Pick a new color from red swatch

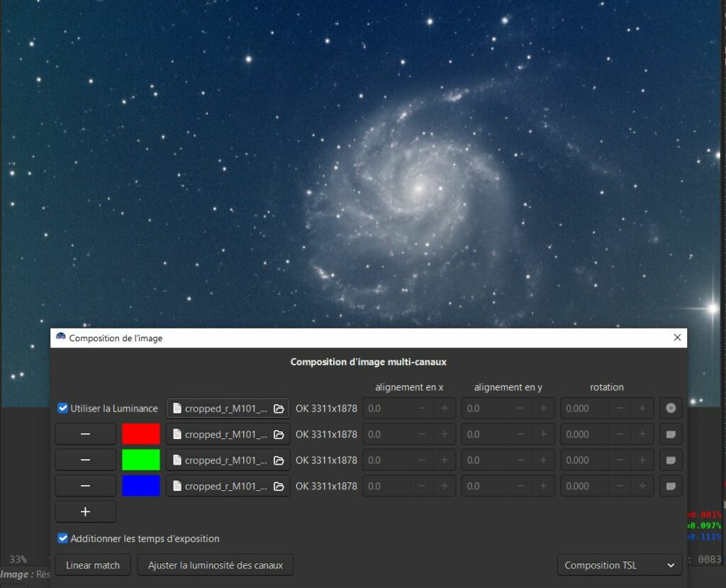(x=141, y=434)
